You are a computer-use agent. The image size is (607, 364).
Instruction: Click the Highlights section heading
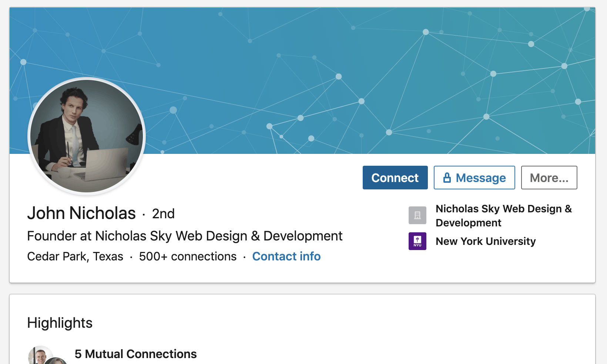[60, 323]
